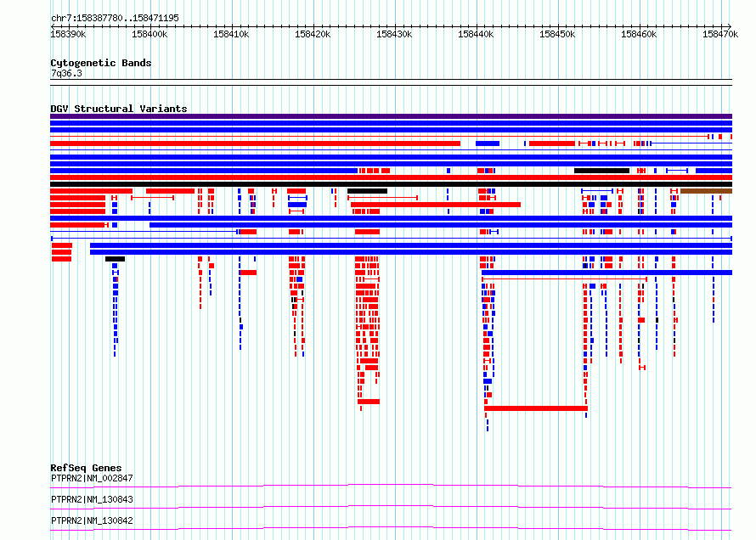Image resolution: width=756 pixels, height=540 pixels.
Task: Click the 158410k ruler label
Action: tap(231, 34)
